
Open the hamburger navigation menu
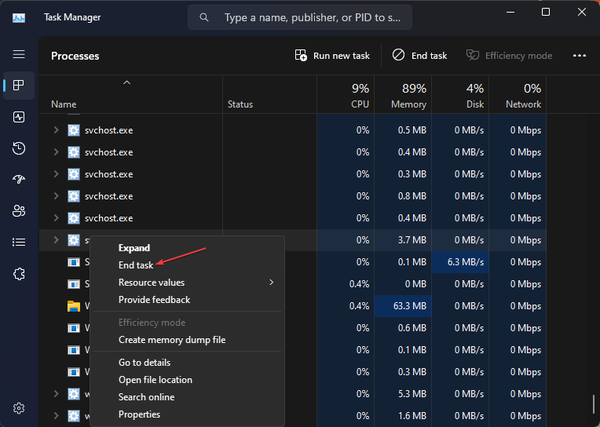point(18,54)
